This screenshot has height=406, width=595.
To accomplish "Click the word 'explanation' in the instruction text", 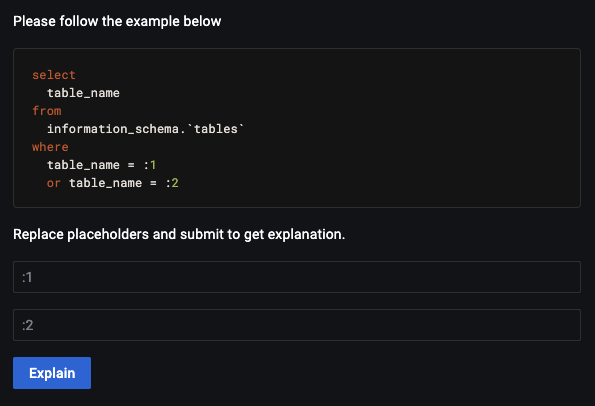I will tap(304, 234).
